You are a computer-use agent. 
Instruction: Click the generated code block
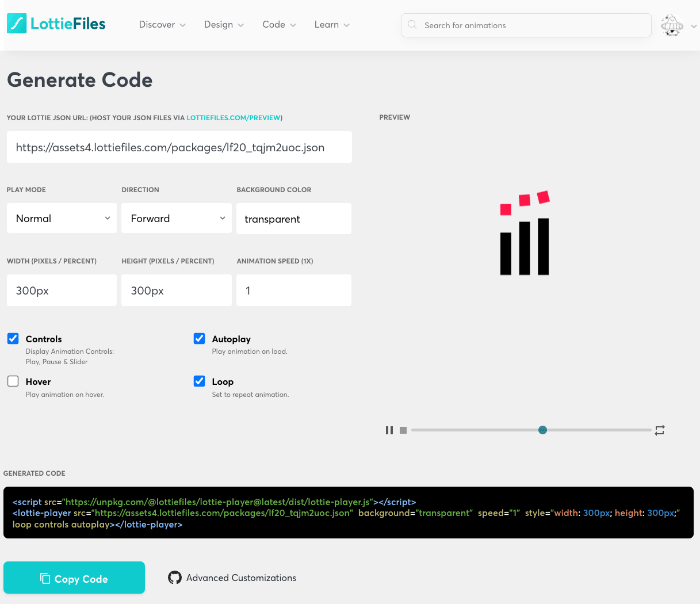tap(349, 513)
